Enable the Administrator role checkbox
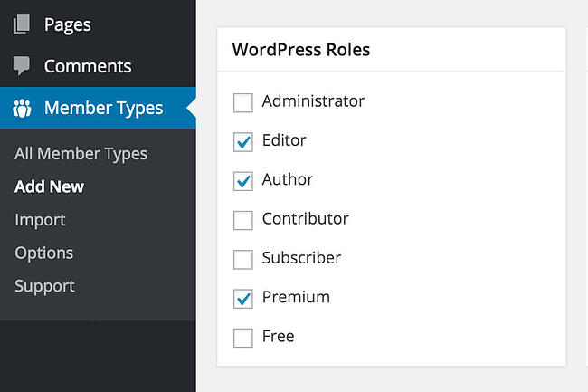 (x=243, y=103)
